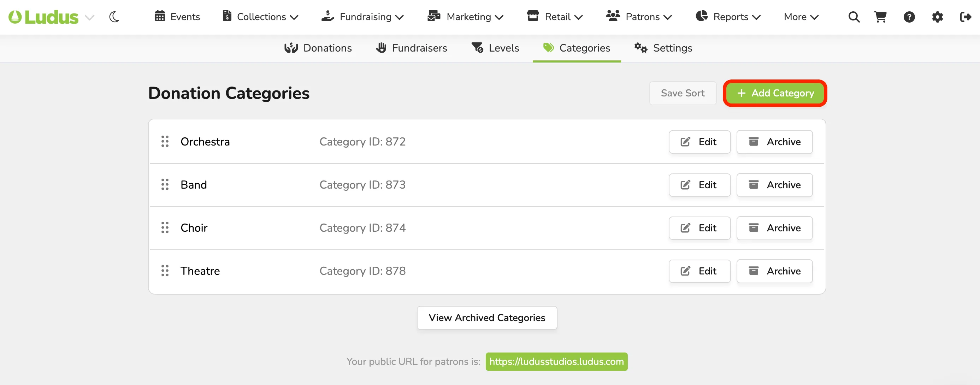Grab the drag handle beside Orchestra
Image resolution: width=980 pixels, height=385 pixels.
(165, 142)
